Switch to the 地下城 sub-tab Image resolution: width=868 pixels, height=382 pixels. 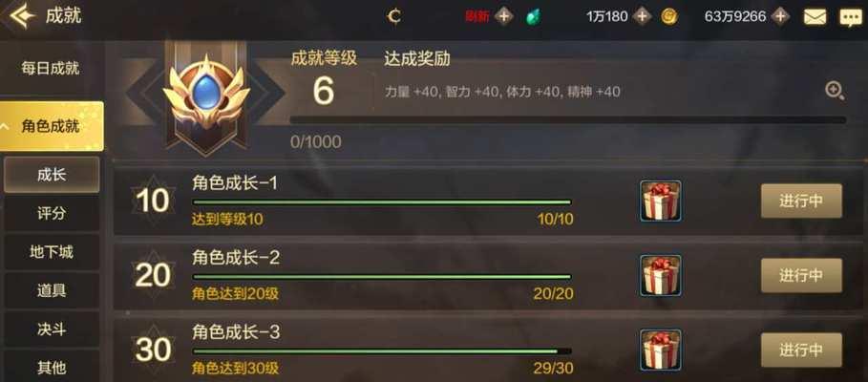(52, 252)
